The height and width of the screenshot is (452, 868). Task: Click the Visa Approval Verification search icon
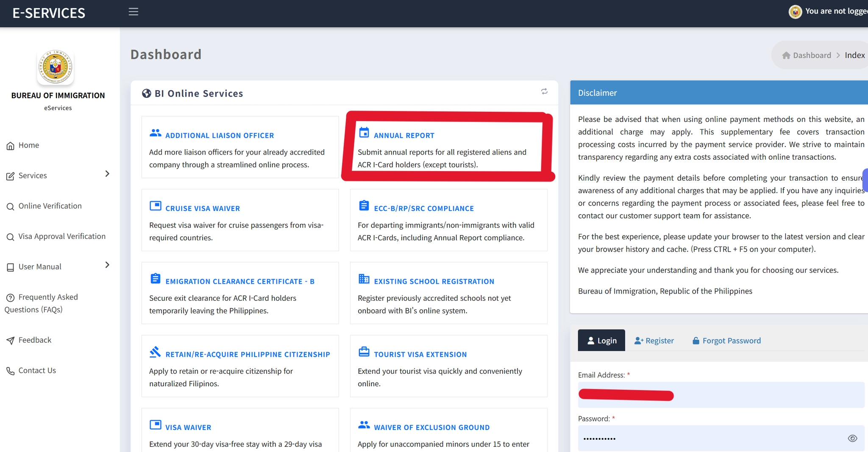pos(11,237)
